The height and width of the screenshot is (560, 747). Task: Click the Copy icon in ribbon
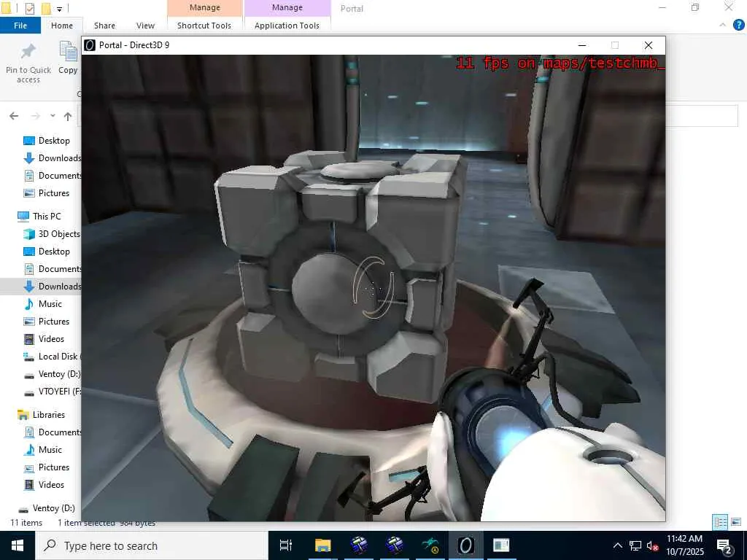coord(68,52)
